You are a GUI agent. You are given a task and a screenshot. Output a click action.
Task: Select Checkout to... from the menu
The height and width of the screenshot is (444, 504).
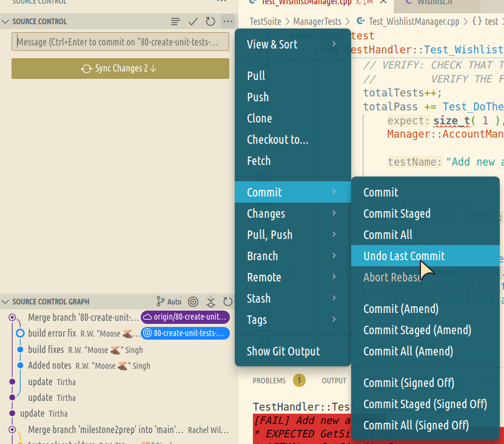(x=292, y=140)
